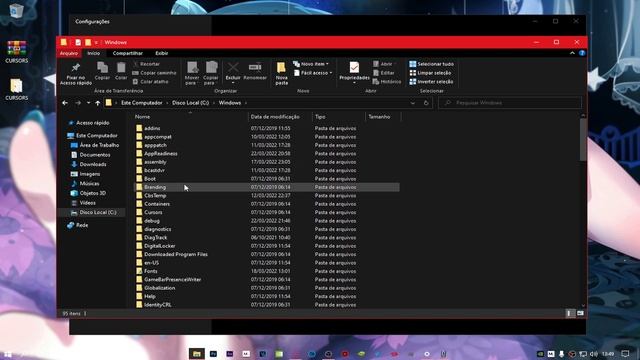Click the Renomear icon
This screenshot has width=640, height=360.
coord(255,71)
